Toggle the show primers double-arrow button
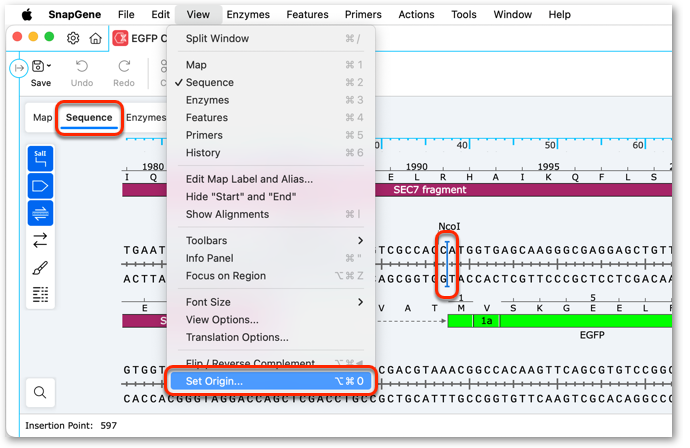690x448 pixels. pos(40,213)
